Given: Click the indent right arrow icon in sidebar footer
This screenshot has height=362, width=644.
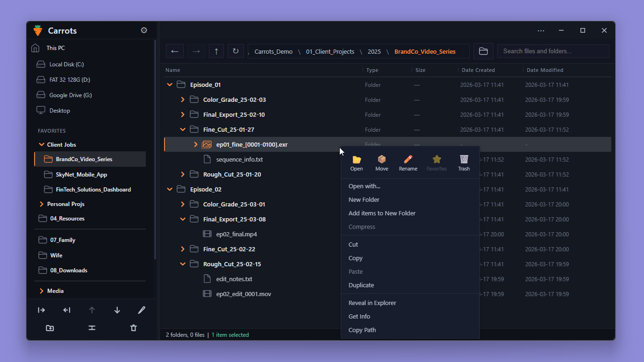Looking at the screenshot, I should pyautogui.click(x=42, y=310).
